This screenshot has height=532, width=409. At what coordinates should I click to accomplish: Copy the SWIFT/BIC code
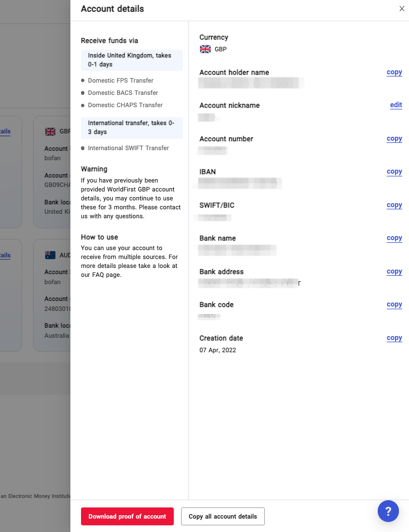pyautogui.click(x=394, y=205)
